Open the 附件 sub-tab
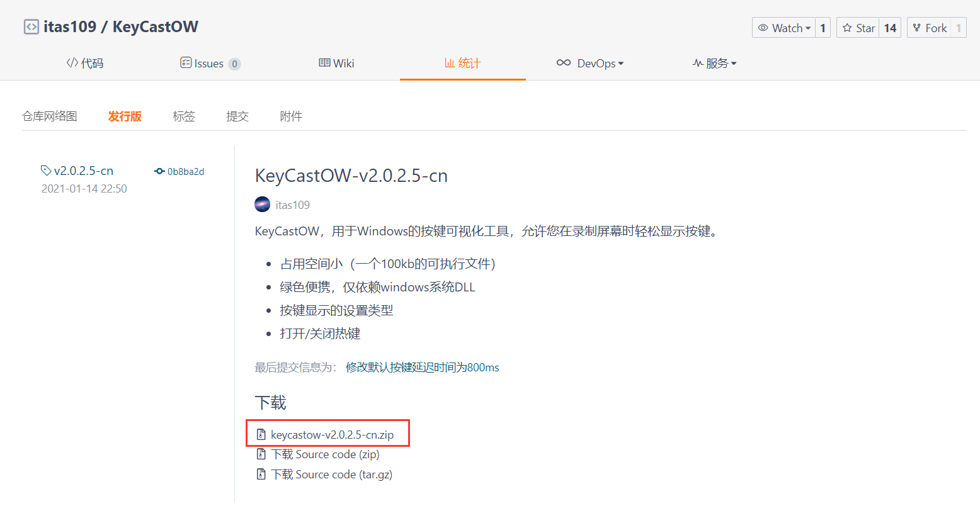The width and height of the screenshot is (980, 506). point(291,116)
